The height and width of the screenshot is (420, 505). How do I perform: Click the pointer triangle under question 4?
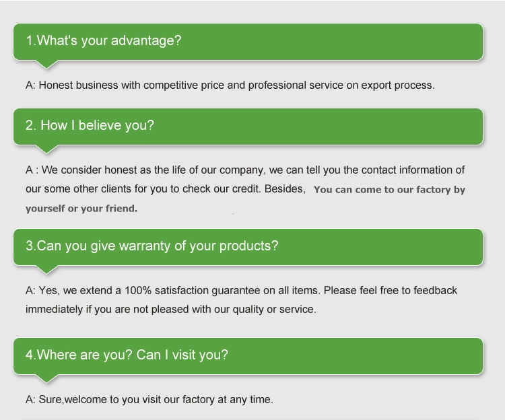pyautogui.click(x=46, y=378)
